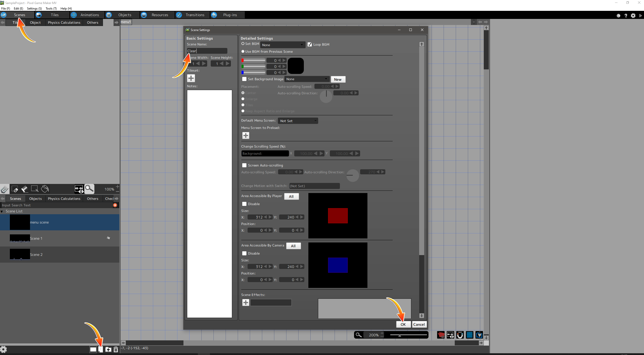Open the Default Menu Screen dropdown

[298, 121]
